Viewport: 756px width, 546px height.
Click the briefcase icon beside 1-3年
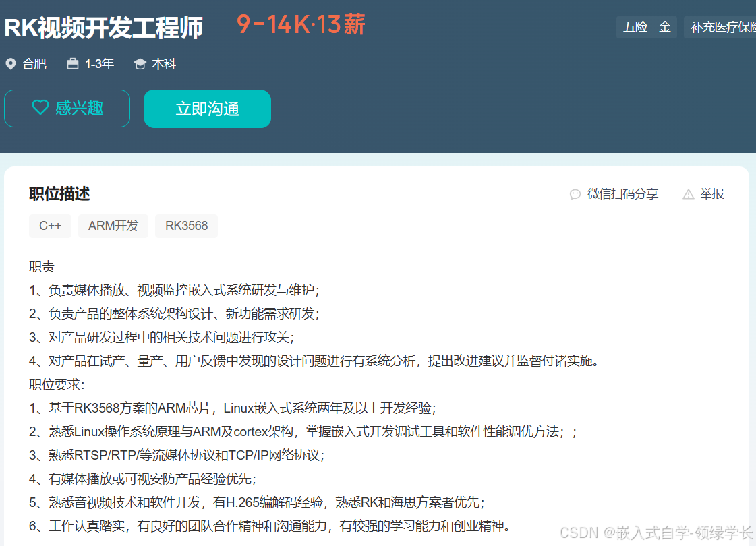coord(73,63)
